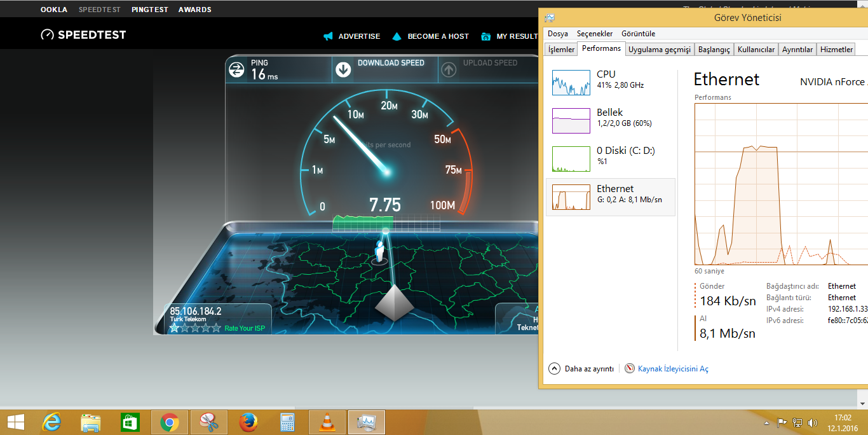Screen dimensions: 868x435
Task: Select the Ethernet performance item
Action: tap(610, 197)
